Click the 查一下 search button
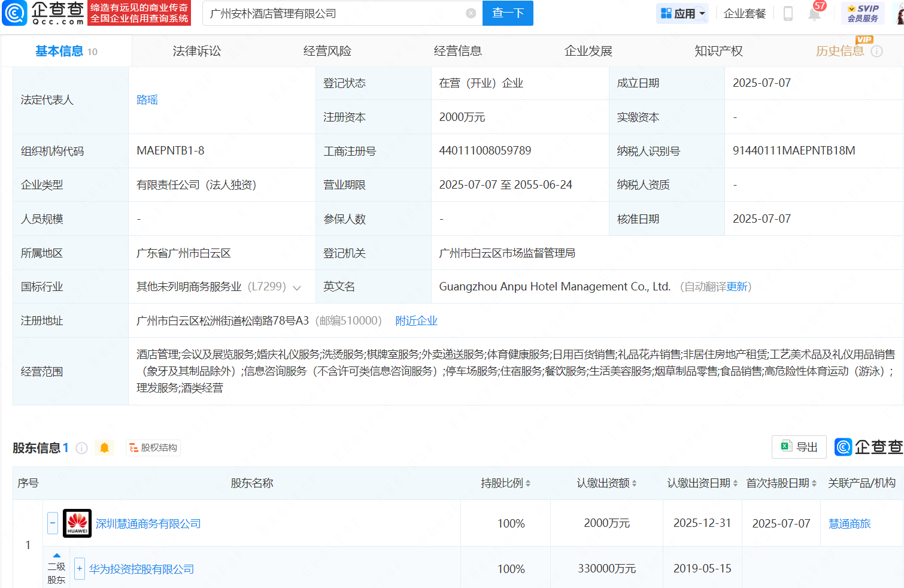904x588 pixels. click(x=508, y=13)
